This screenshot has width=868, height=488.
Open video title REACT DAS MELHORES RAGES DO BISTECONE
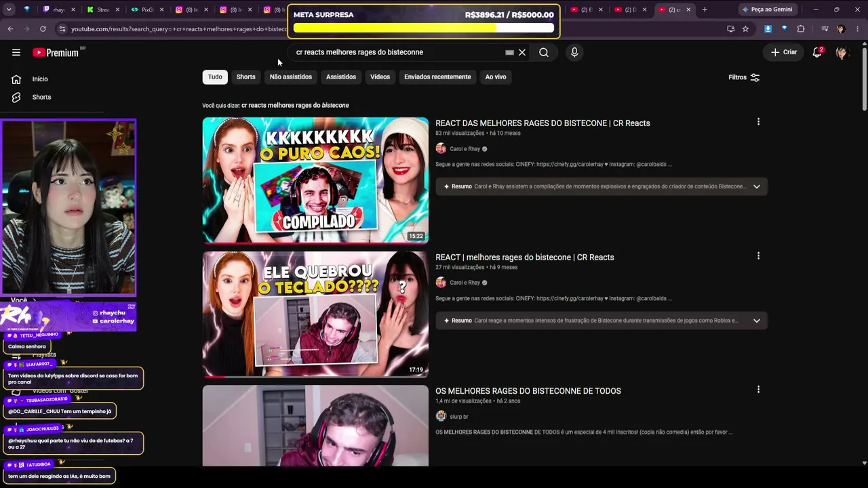coord(542,123)
